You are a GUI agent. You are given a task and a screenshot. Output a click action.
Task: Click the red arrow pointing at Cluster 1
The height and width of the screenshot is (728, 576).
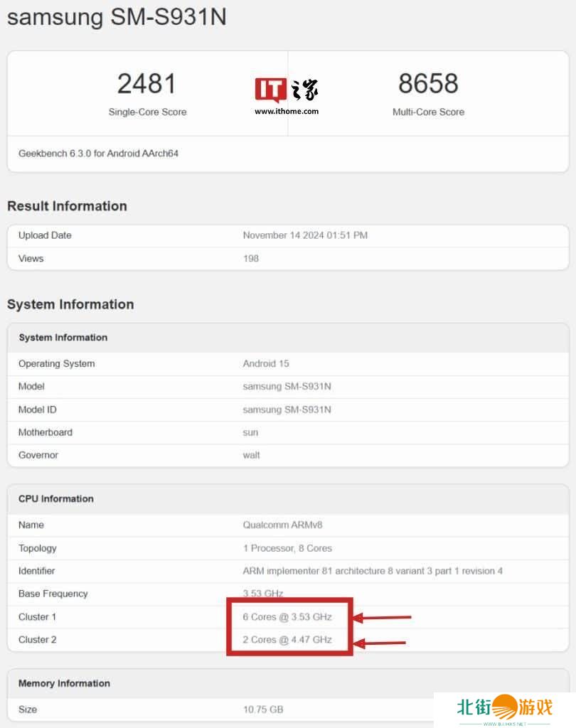383,617
